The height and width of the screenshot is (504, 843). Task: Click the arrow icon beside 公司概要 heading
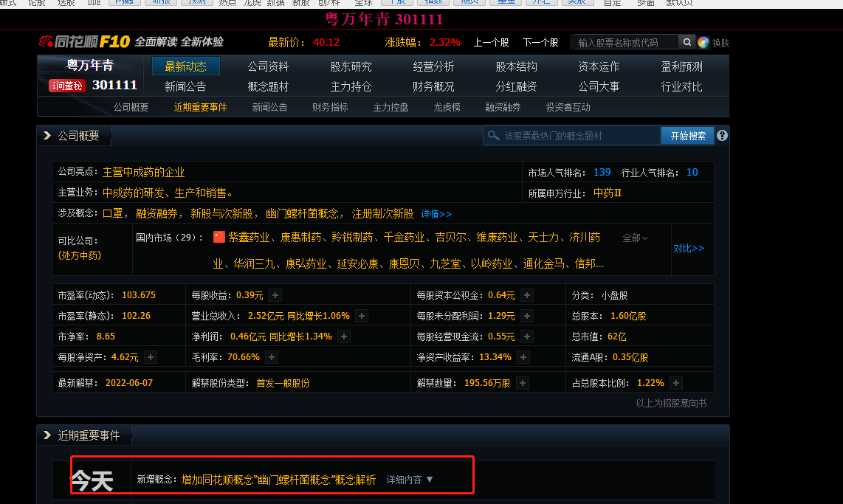pos(47,135)
